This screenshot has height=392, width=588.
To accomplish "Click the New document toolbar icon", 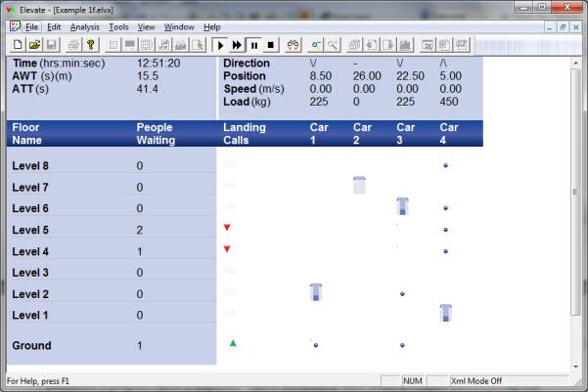I will 17,45.
